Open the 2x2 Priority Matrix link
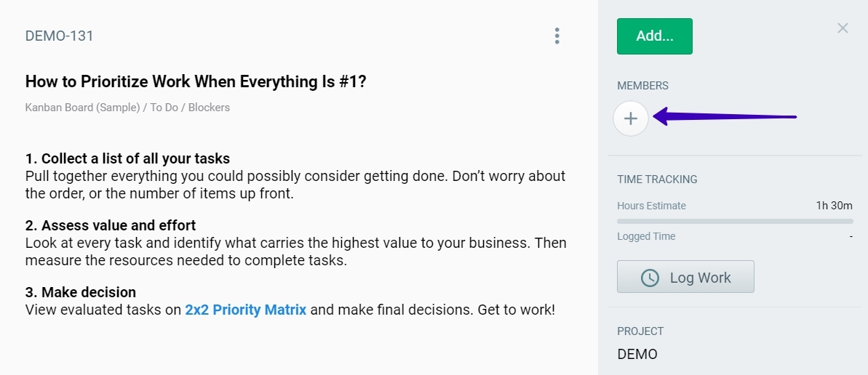Image resolution: width=868 pixels, height=375 pixels. pyautogui.click(x=246, y=310)
